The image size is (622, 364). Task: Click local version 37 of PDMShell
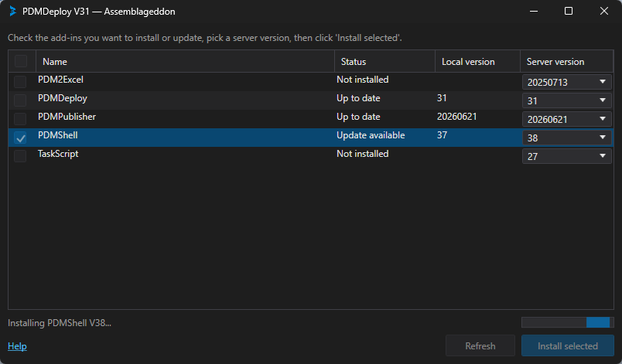(443, 135)
